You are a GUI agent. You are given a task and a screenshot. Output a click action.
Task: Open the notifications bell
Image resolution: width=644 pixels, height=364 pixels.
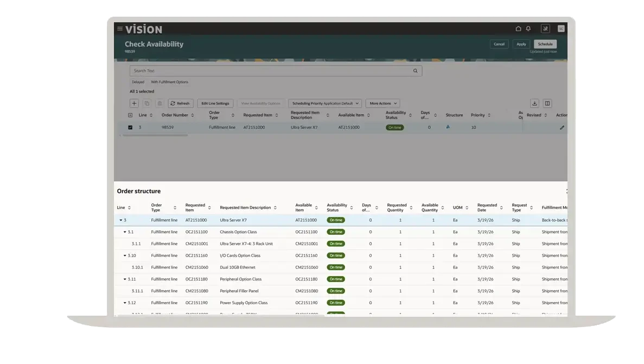tap(528, 29)
